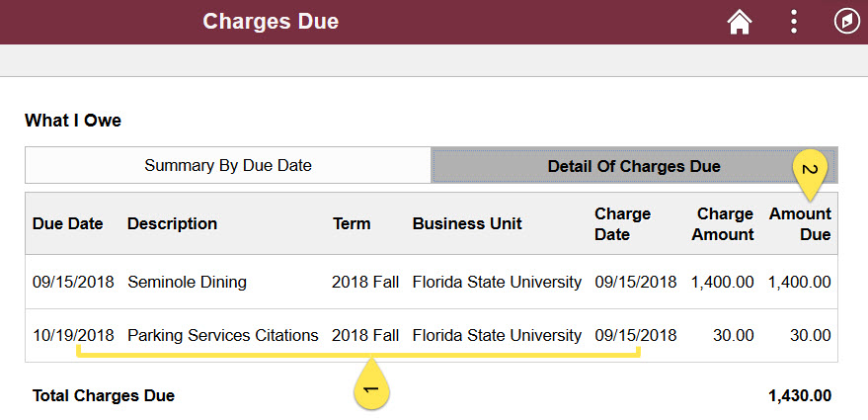Sort by Description column header

click(172, 224)
